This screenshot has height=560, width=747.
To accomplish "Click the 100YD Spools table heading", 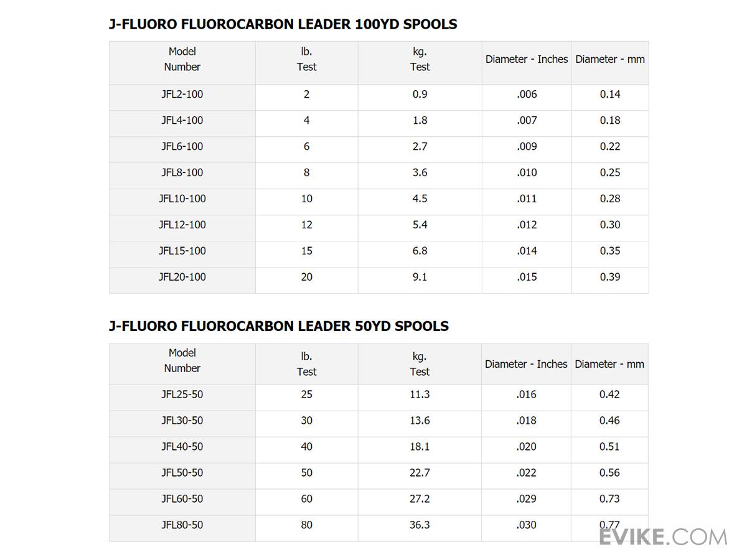I will 283,24.
